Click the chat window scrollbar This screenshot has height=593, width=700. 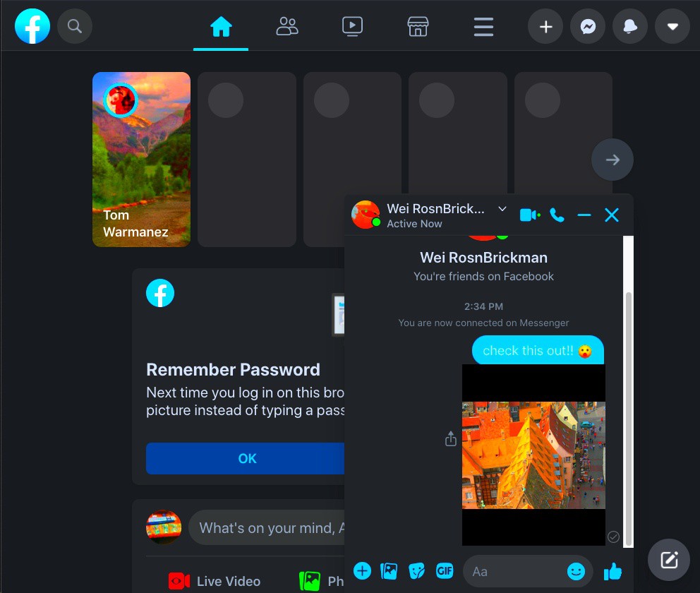[628, 418]
